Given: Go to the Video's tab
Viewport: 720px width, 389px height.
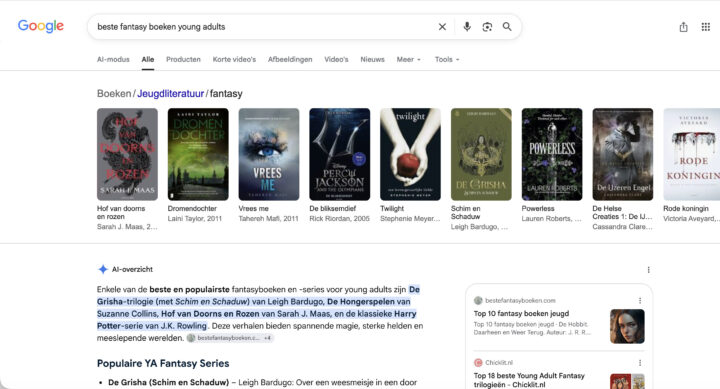Looking at the screenshot, I should point(336,59).
